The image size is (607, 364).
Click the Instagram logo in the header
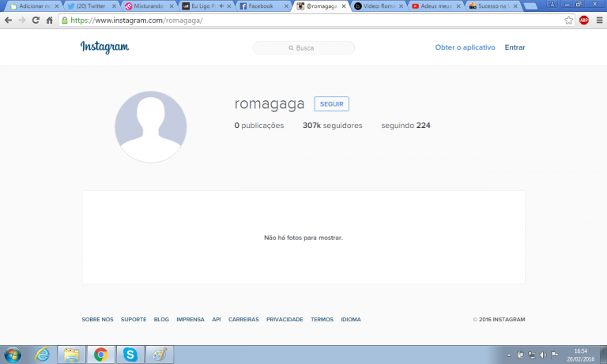[104, 47]
